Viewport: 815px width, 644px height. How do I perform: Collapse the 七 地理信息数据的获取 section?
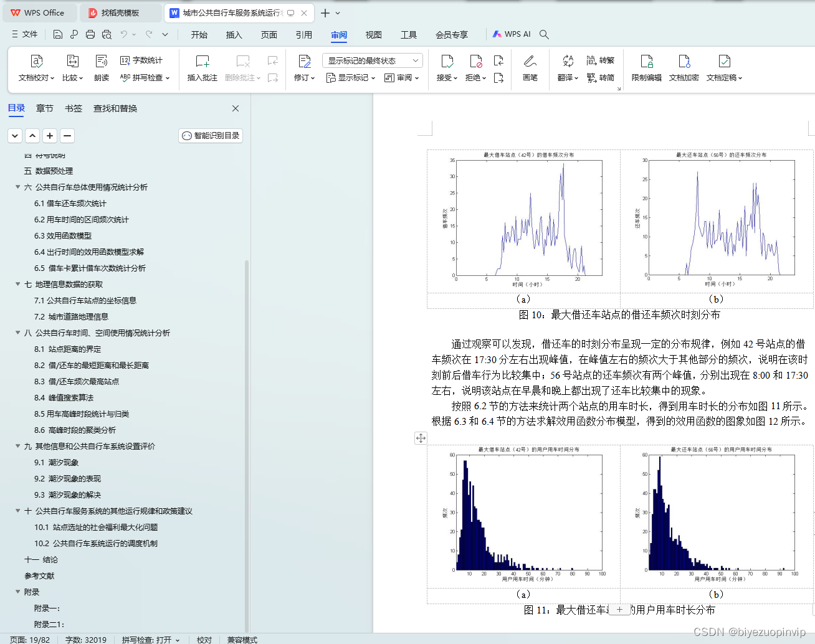pos(17,284)
